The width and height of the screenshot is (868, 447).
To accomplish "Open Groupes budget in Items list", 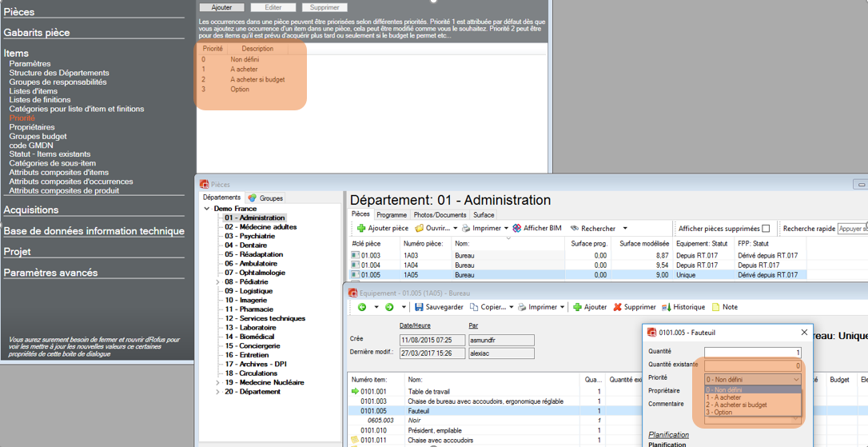I will click(38, 136).
